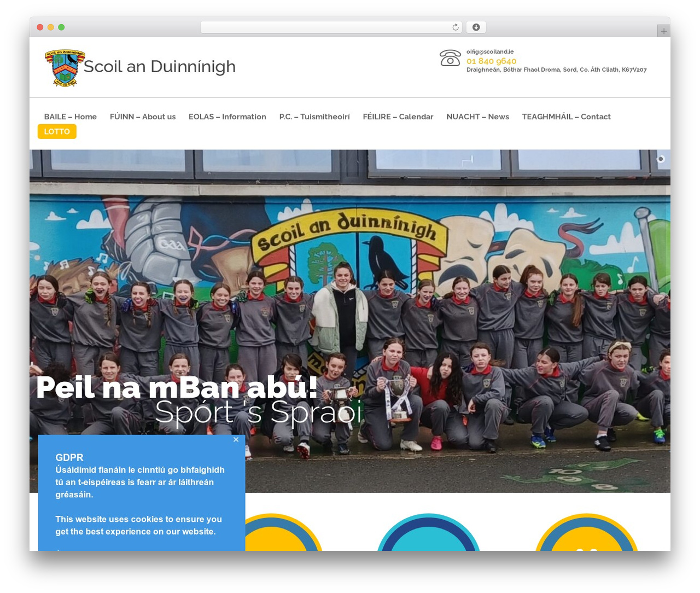Click the green maximize window button
Screen dimensions: 700x593
click(x=61, y=27)
